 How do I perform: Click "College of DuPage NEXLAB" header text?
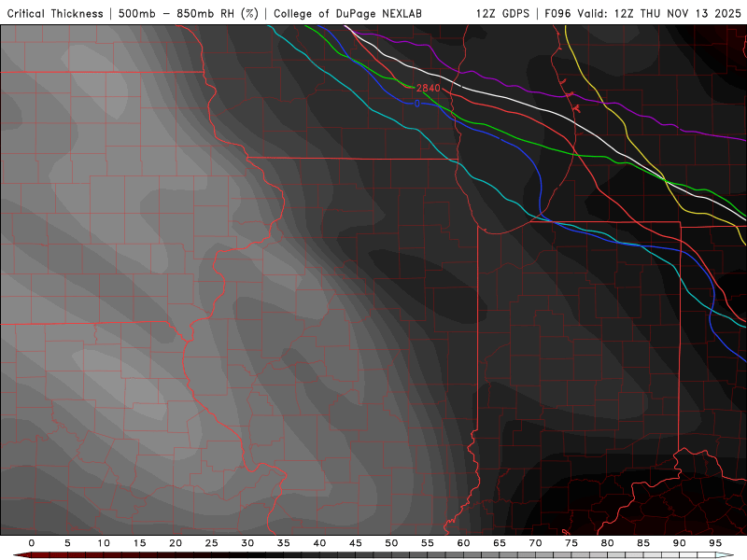347,14
